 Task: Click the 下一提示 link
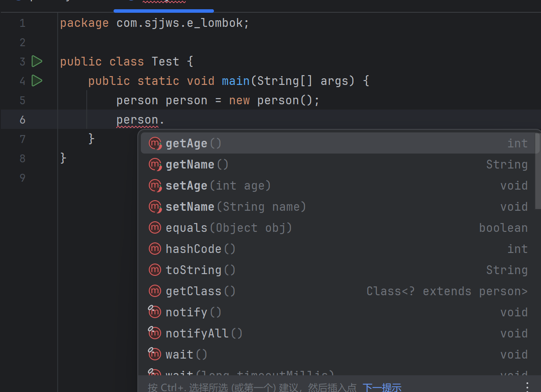[382, 387]
